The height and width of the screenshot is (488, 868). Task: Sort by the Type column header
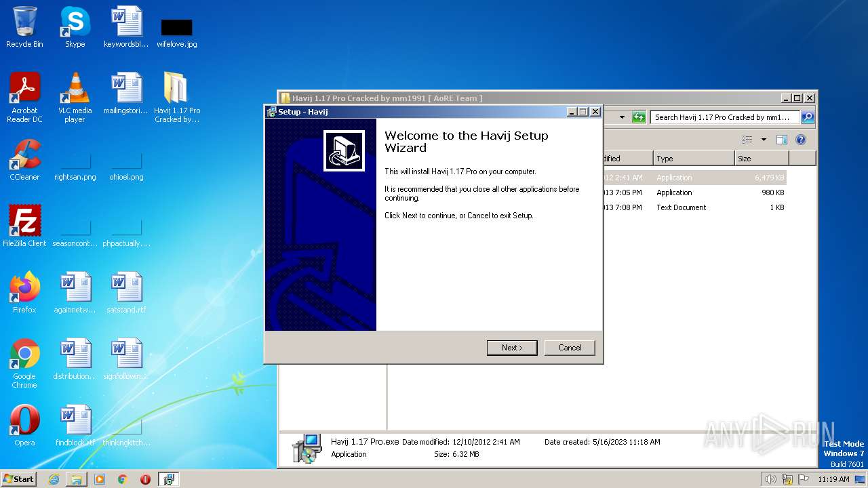point(694,159)
